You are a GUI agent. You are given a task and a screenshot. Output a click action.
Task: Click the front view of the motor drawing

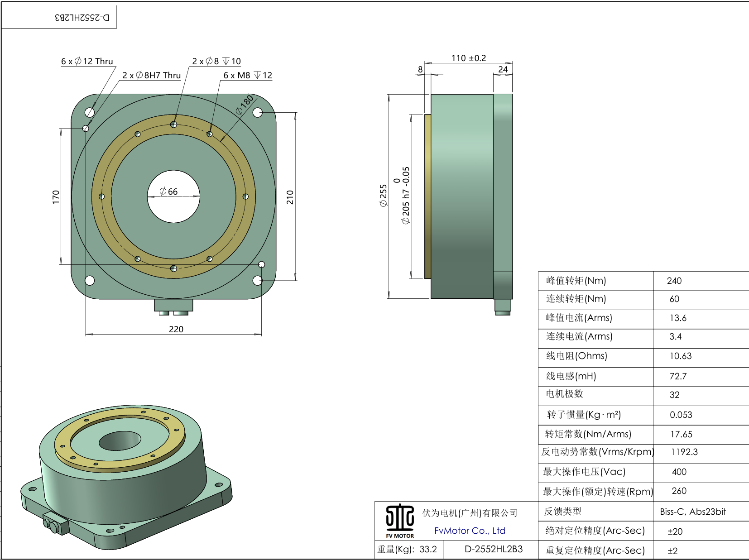pos(174,197)
